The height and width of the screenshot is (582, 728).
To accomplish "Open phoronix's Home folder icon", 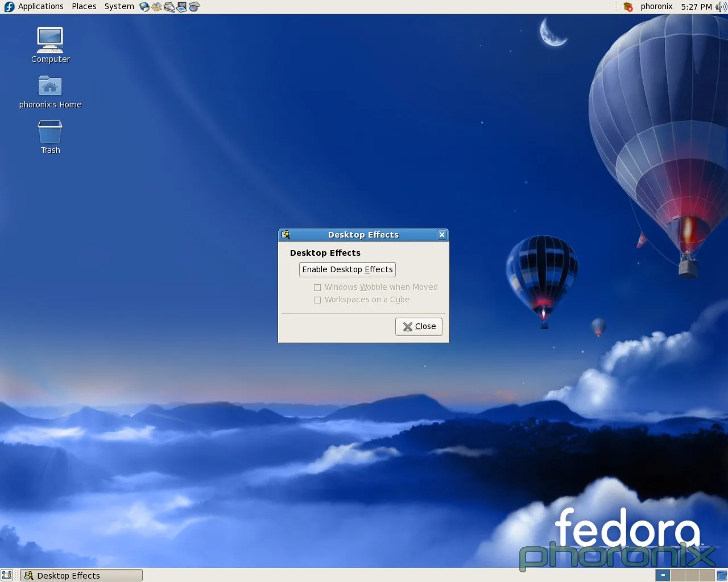I will (50, 92).
